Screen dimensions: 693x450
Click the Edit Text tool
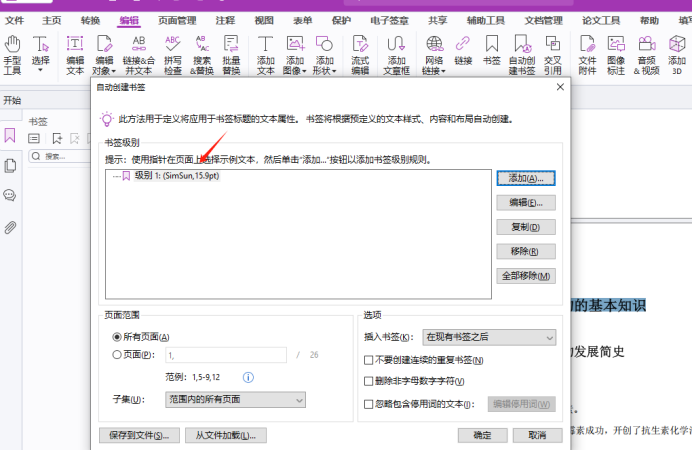[x=75, y=54]
